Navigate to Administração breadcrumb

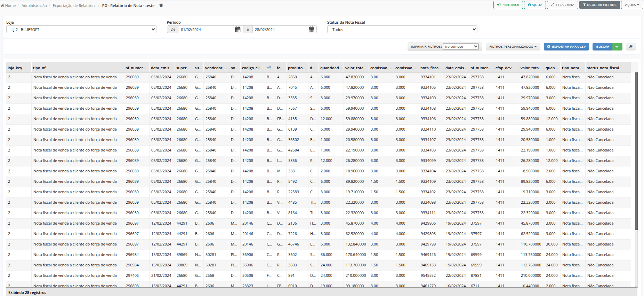tap(34, 6)
